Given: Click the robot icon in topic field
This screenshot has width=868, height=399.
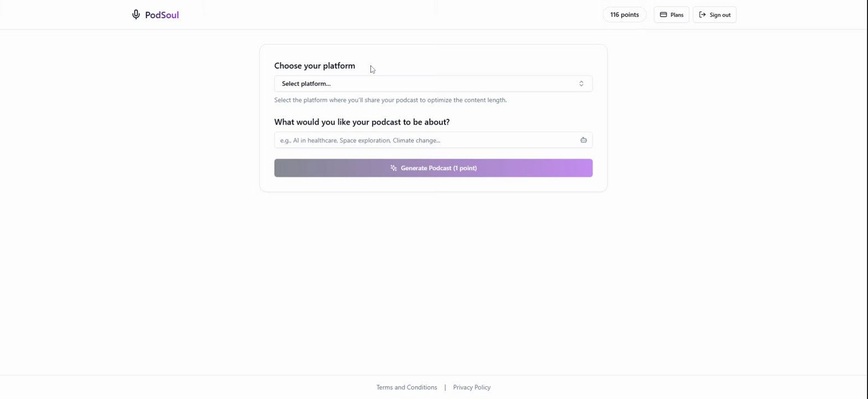Looking at the screenshot, I should pos(583,140).
